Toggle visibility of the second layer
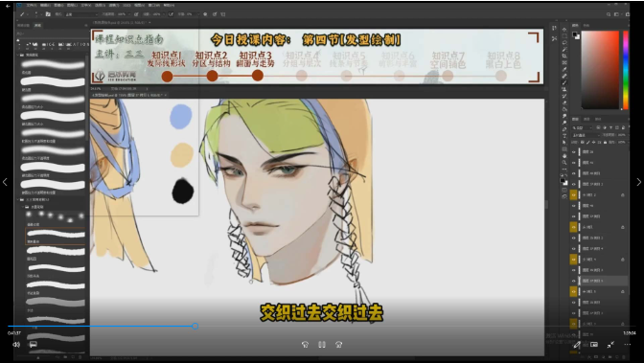Image resolution: width=644 pixels, height=363 pixels. click(574, 163)
